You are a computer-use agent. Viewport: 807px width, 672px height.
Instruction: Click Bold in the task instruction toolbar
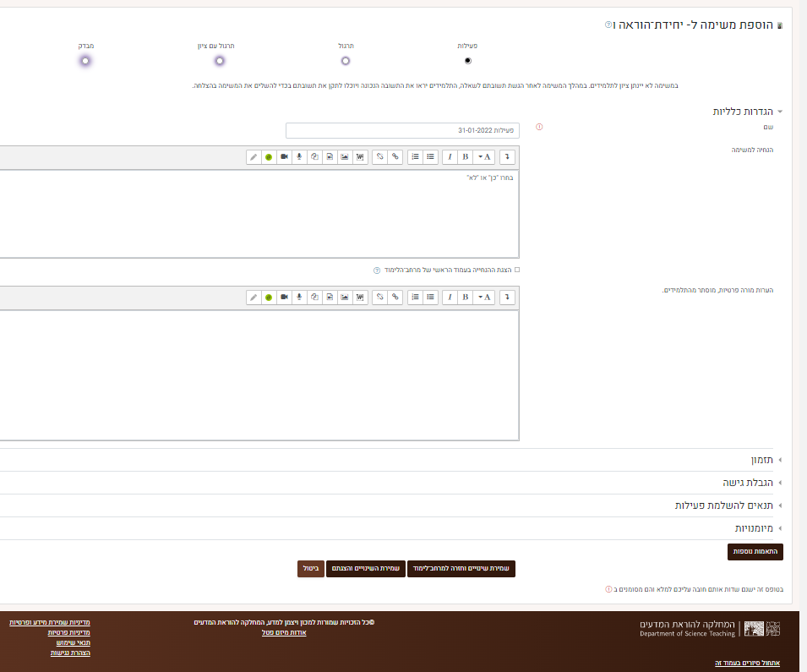(x=466, y=156)
